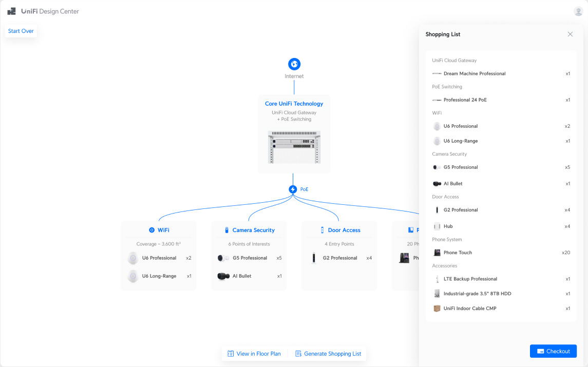Click U6 Long-Range label in WiFi card
Screen dimensions: 588x367
(159, 276)
